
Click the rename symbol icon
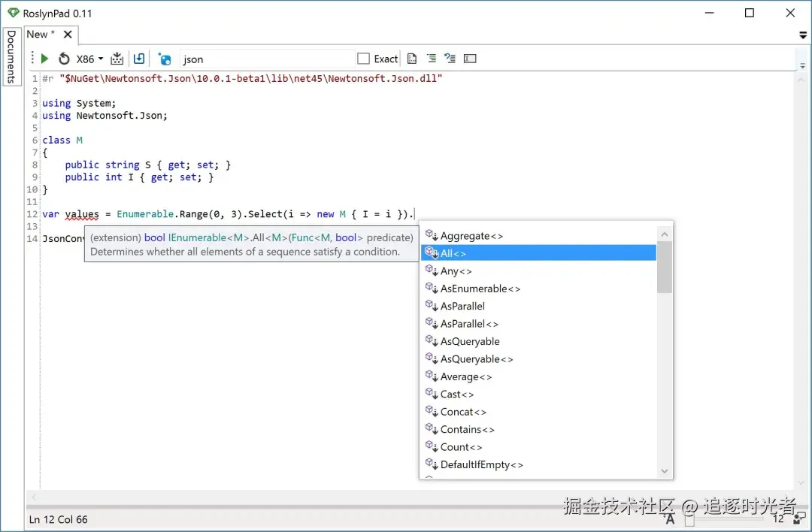click(470, 59)
